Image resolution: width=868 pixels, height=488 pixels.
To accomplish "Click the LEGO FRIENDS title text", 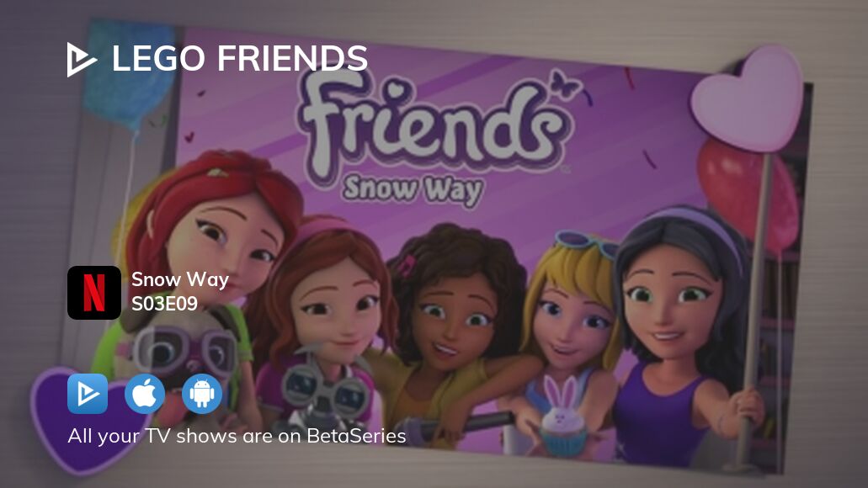I will (240, 58).
